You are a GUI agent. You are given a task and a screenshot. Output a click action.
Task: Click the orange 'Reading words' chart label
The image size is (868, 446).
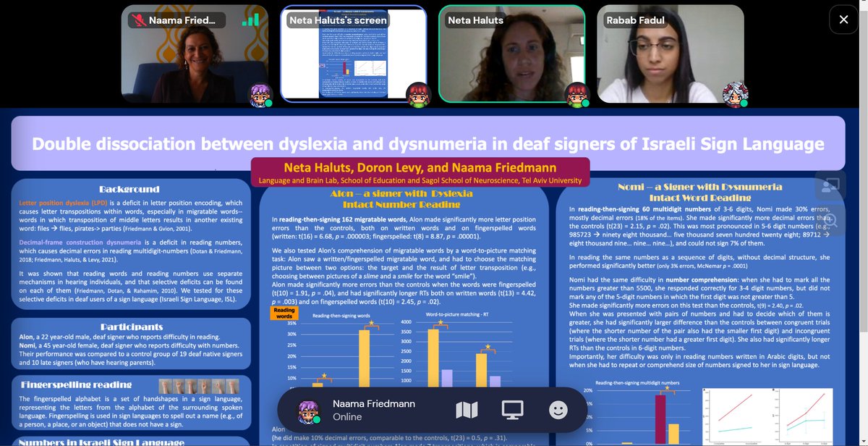283,313
